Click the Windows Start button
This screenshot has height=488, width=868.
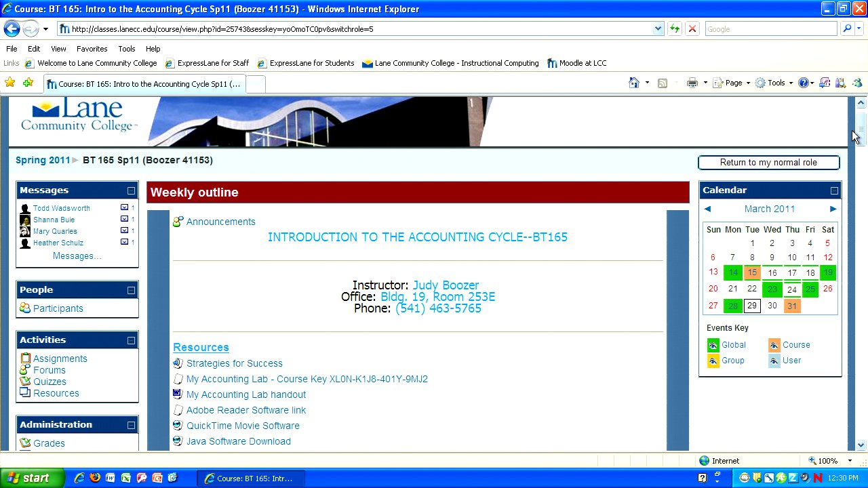(32, 478)
